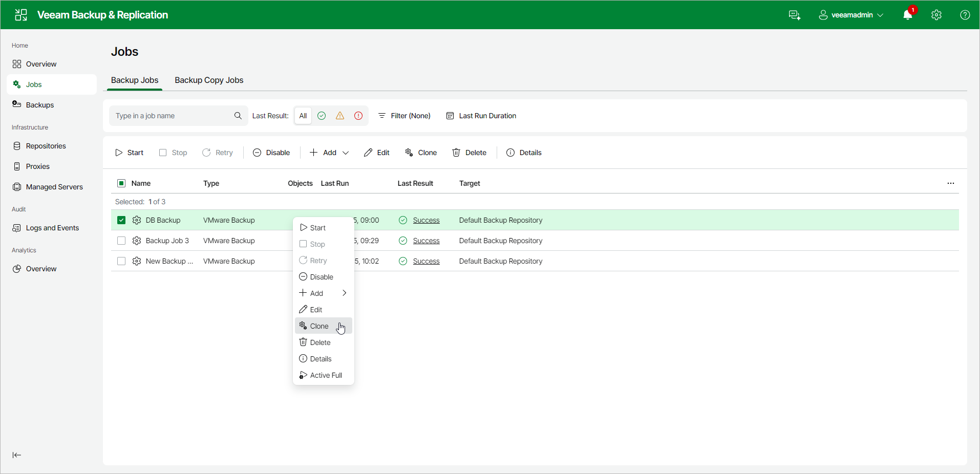Open column options ellipsis menu
Screen dimensions: 980x474
[x=951, y=183]
